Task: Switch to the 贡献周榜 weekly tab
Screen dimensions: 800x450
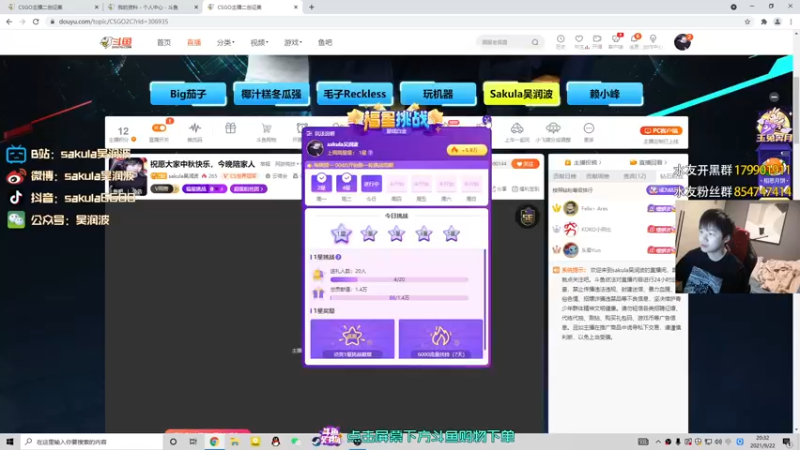Action: click(x=597, y=176)
